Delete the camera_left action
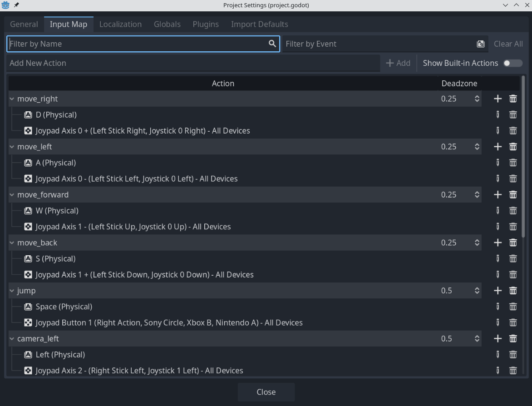The width and height of the screenshot is (532, 406). [513, 339]
